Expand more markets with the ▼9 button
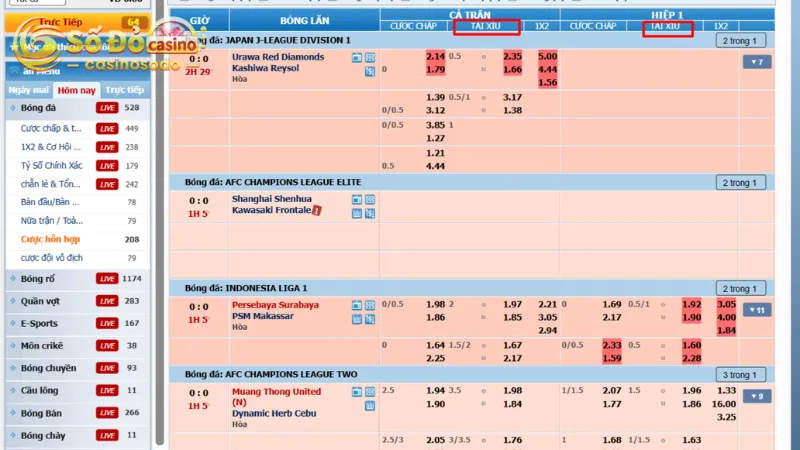The height and width of the screenshot is (450, 800). pos(757,396)
